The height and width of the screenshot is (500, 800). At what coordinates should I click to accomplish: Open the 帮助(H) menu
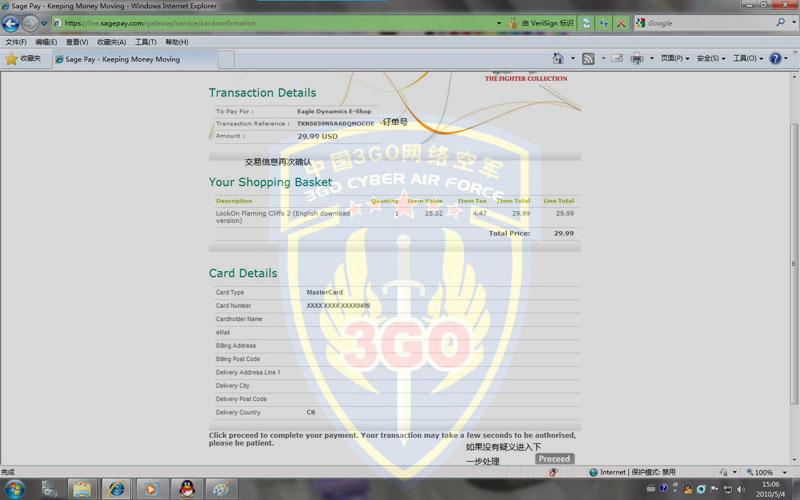click(x=177, y=42)
